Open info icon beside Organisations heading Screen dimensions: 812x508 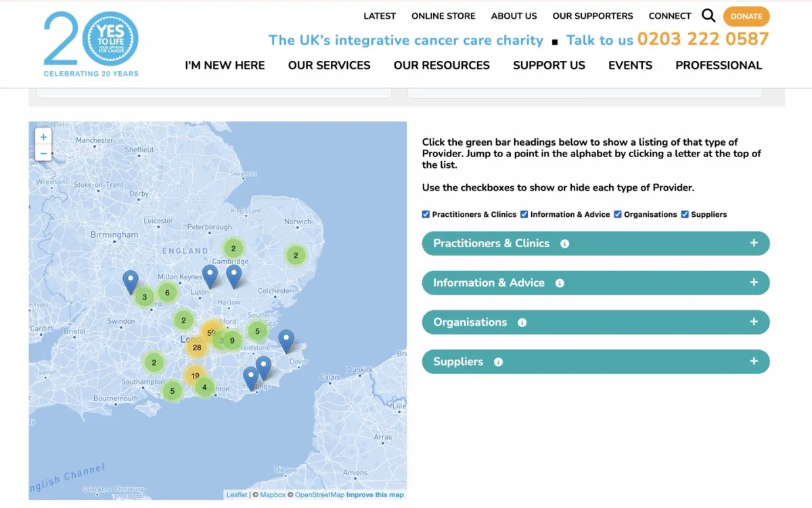click(x=522, y=322)
